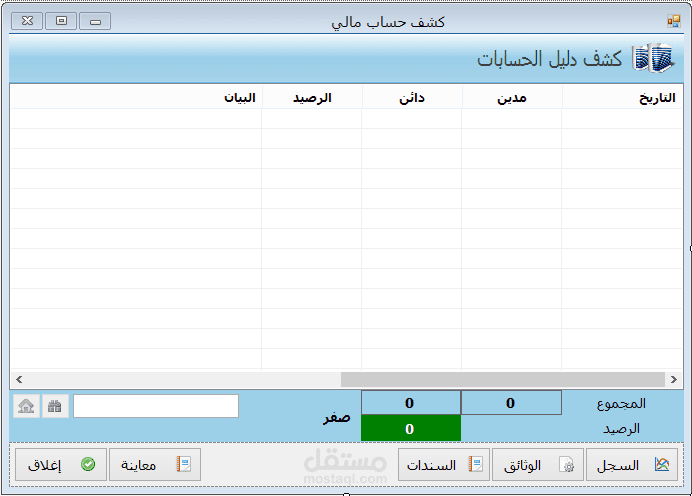
Task: Open السجل (log) button
Action: coord(632,465)
